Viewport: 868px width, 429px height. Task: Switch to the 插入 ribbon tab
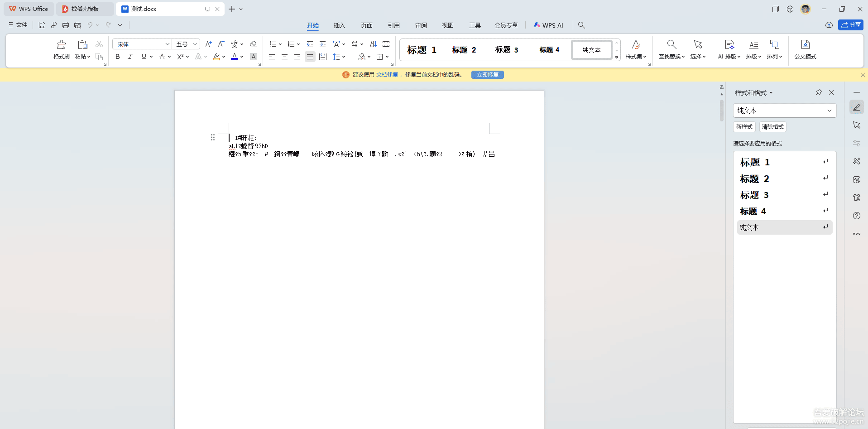coord(339,25)
